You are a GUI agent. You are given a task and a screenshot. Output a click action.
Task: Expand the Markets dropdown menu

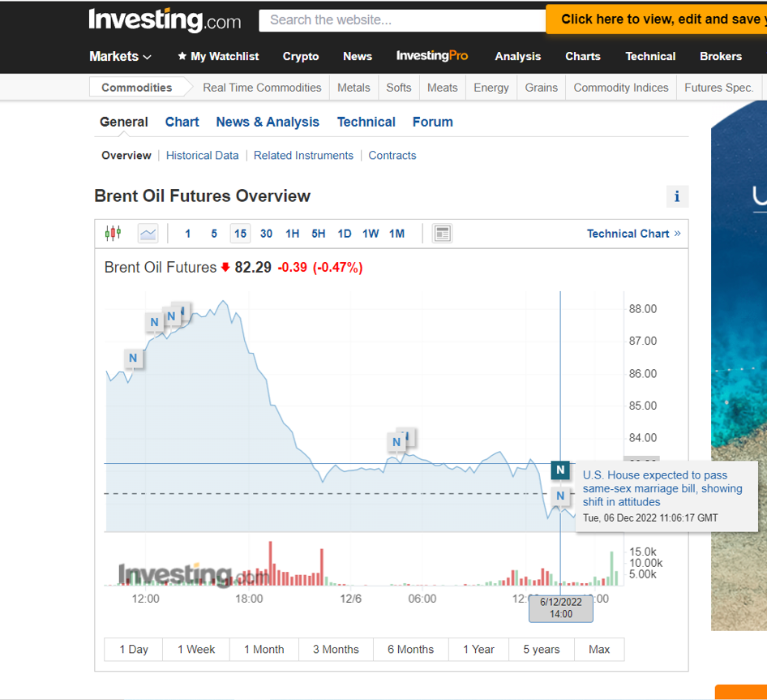pos(120,56)
